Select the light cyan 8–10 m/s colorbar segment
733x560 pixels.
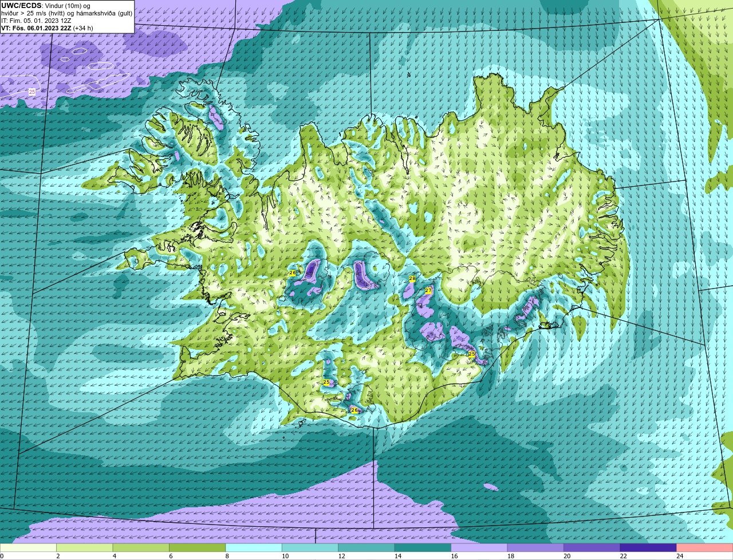coord(254,547)
